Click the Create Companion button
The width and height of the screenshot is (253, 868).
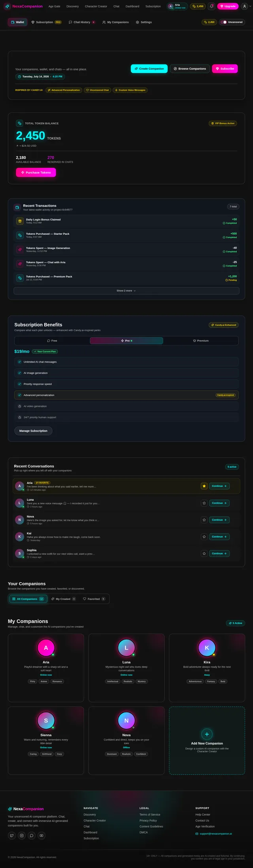[149, 68]
